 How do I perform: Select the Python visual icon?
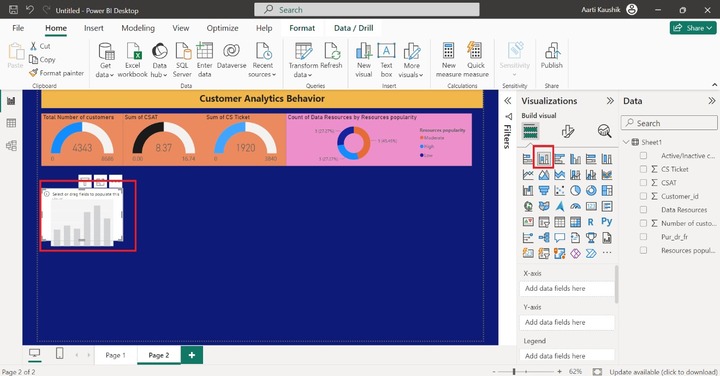coord(607,222)
